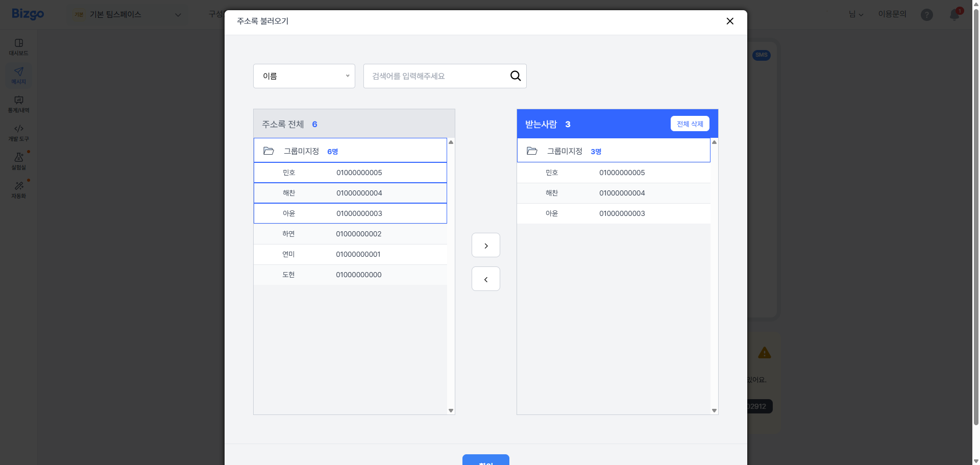
Task: Deselect contact 해찬 in address list
Action: 350,193
